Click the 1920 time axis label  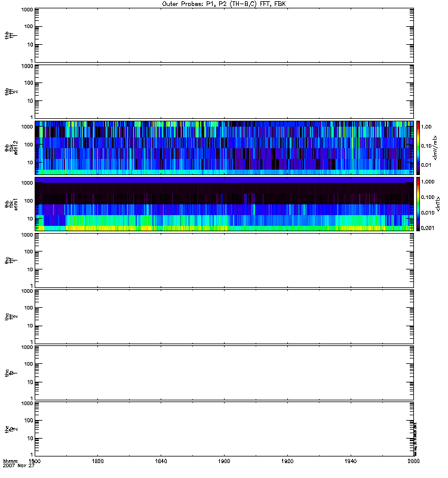pyautogui.click(x=287, y=462)
